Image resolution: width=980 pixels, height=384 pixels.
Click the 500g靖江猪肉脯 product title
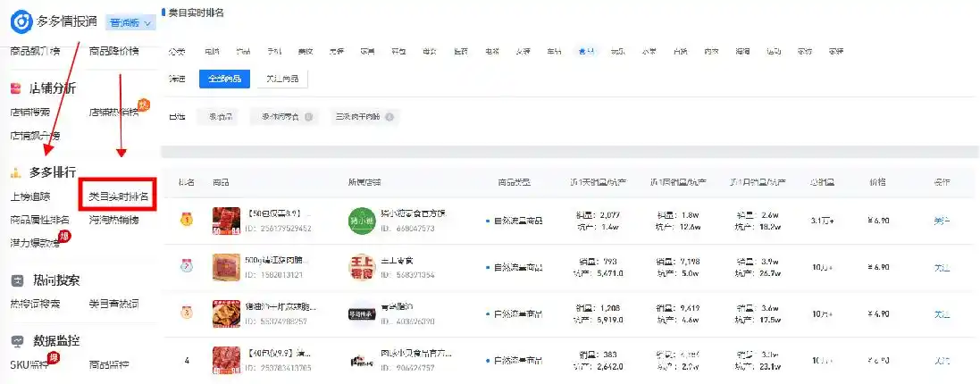click(x=279, y=260)
